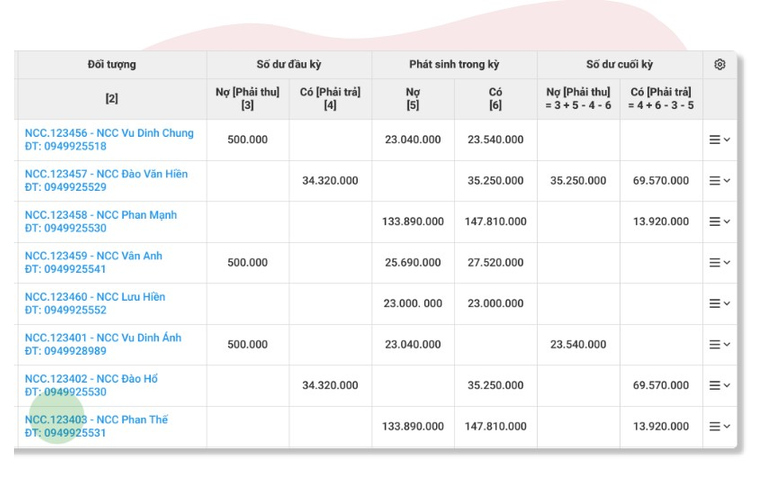765x478 pixels.
Task: Click the Có [Phải trả] = 4 + 6 - 3 - 5 subheader
Action: click(661, 99)
